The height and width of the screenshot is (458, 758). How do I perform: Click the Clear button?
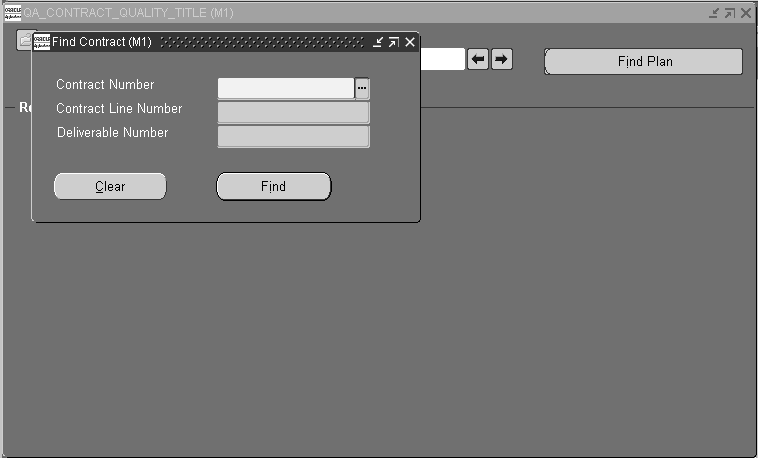(110, 186)
